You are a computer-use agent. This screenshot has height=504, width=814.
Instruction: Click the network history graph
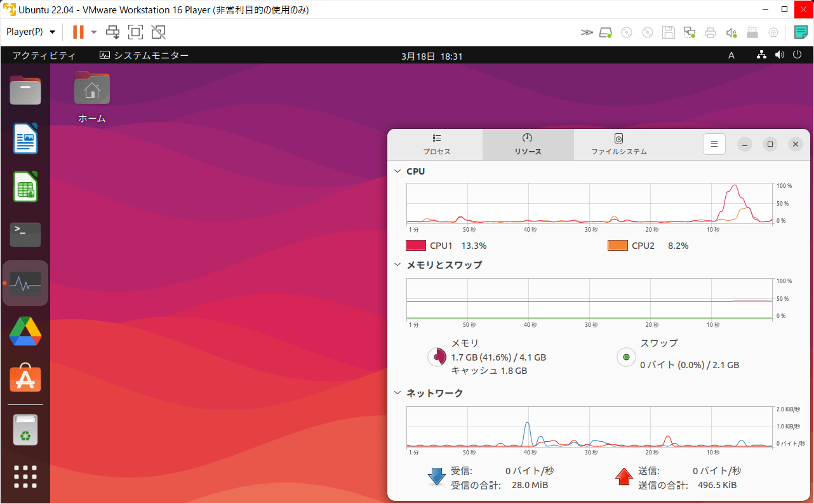click(x=589, y=427)
